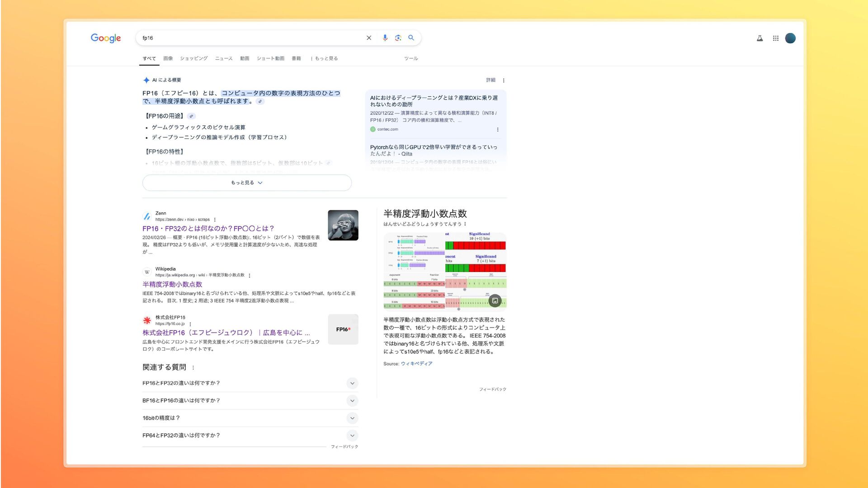Click the 株式会社FP16 red asterisk favicon

[x=147, y=320]
